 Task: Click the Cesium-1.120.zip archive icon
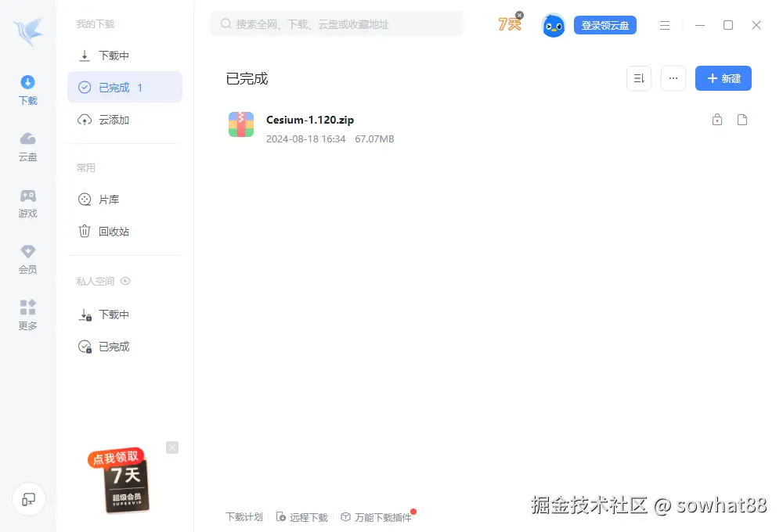(241, 124)
